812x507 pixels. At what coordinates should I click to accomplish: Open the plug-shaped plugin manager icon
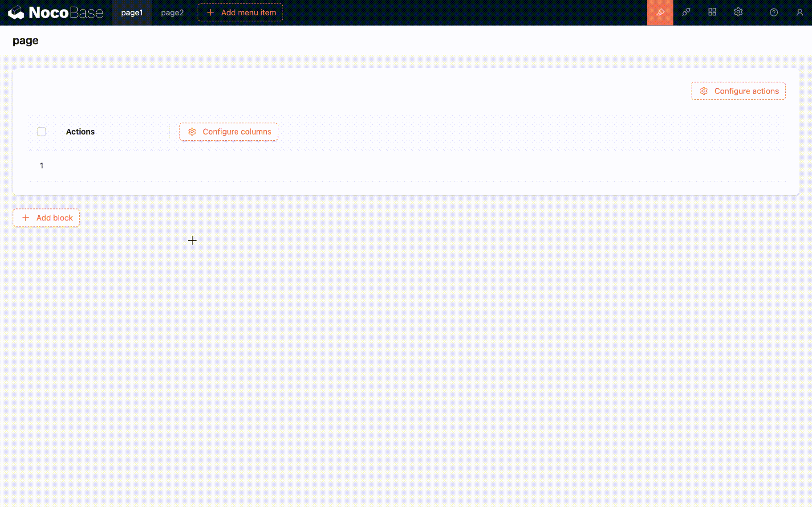tap(686, 12)
